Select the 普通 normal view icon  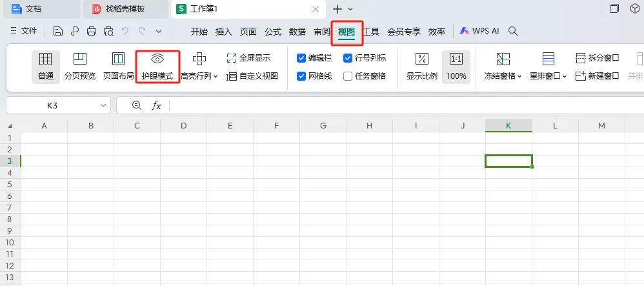click(46, 59)
